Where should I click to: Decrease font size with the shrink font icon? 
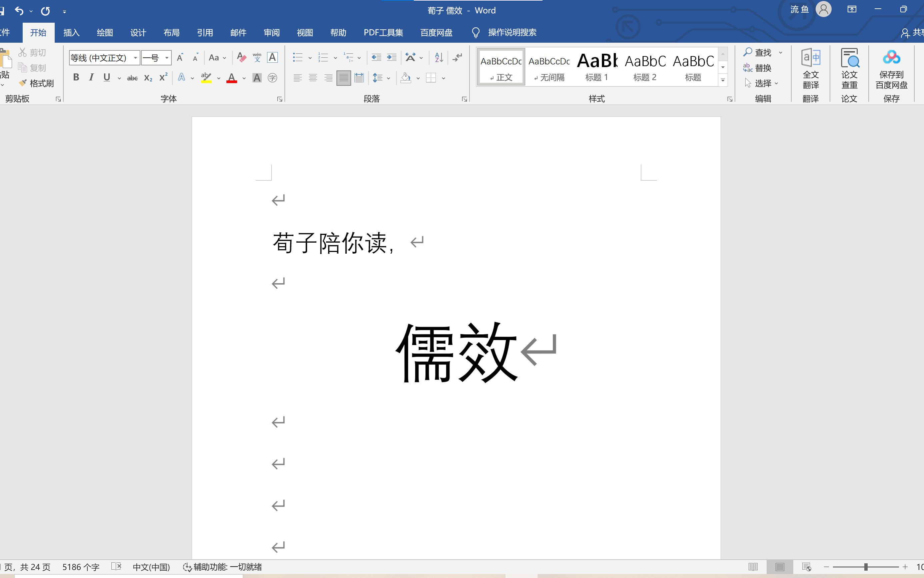tap(195, 57)
